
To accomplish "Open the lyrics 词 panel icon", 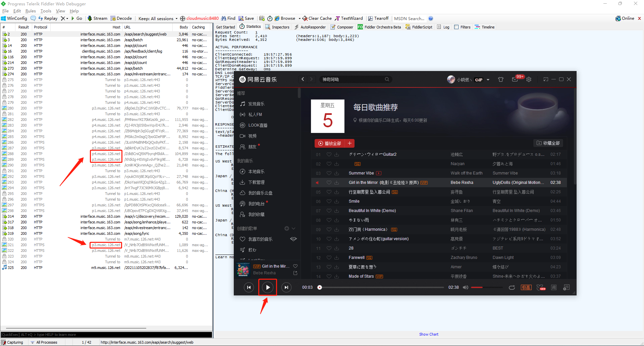I will [554, 287].
